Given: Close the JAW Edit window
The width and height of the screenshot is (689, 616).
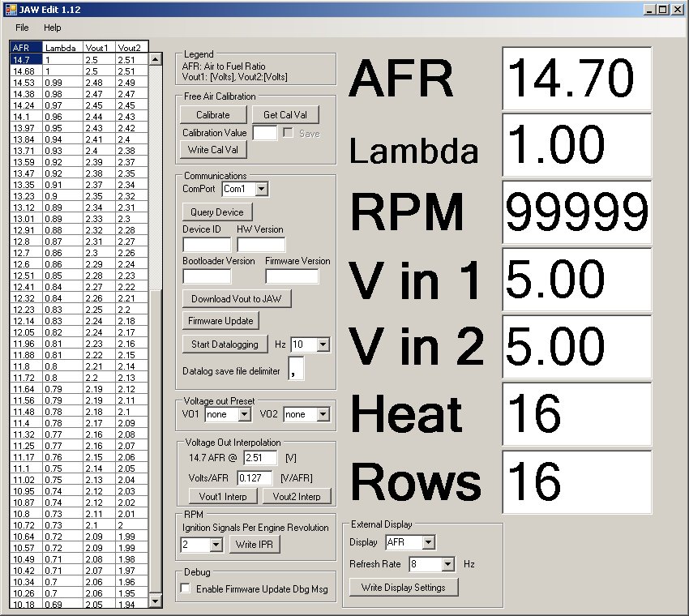Looking at the screenshot, I should [677, 9].
